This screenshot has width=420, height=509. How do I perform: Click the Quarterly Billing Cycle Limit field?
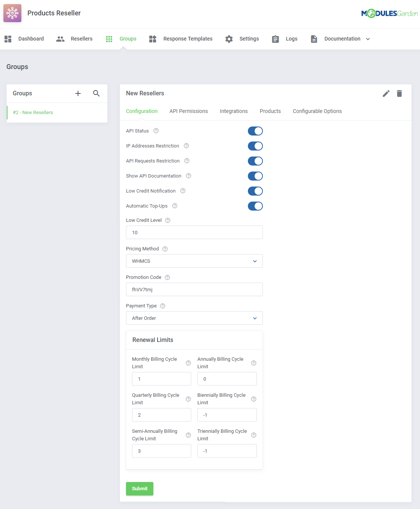tap(162, 415)
